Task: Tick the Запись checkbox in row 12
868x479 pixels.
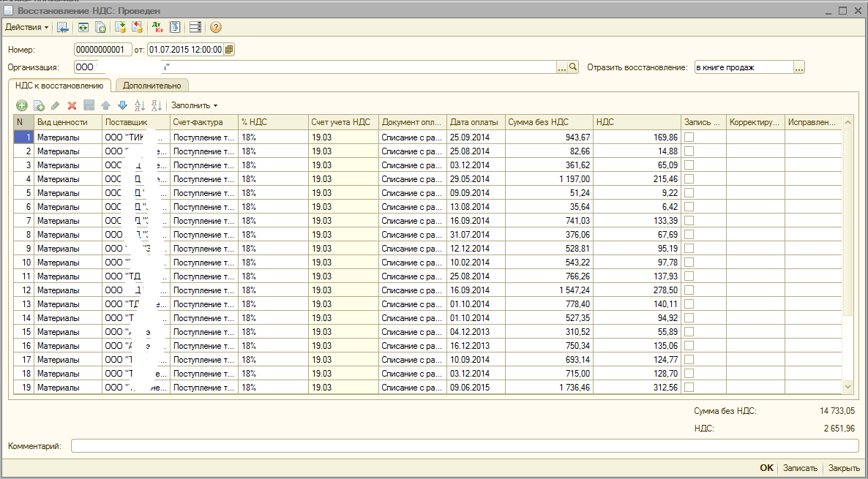Action: click(x=689, y=290)
